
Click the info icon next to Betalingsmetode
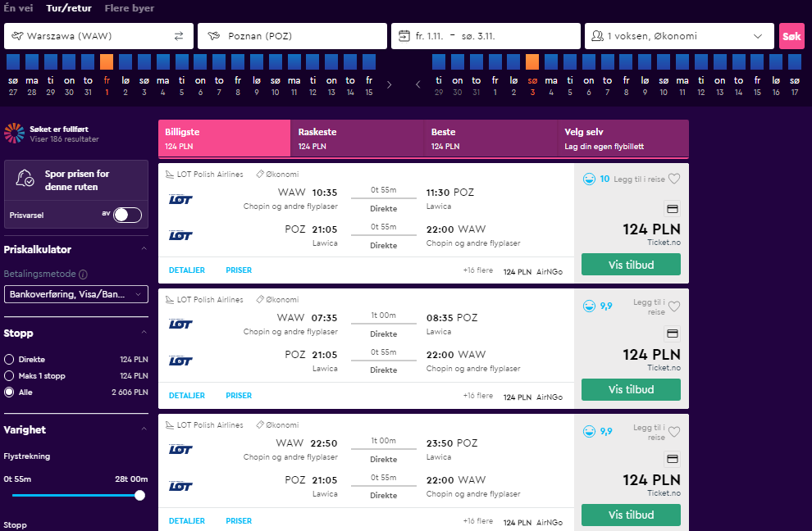83,275
